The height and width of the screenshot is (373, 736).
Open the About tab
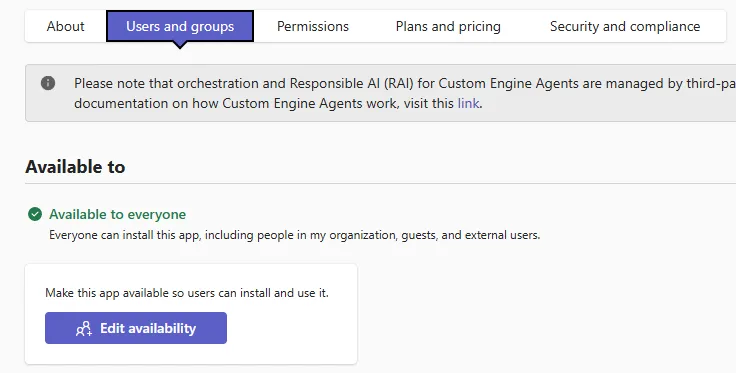click(x=65, y=26)
